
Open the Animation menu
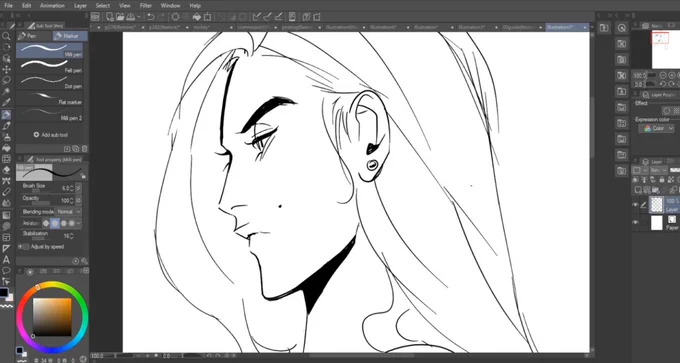pyautogui.click(x=52, y=6)
